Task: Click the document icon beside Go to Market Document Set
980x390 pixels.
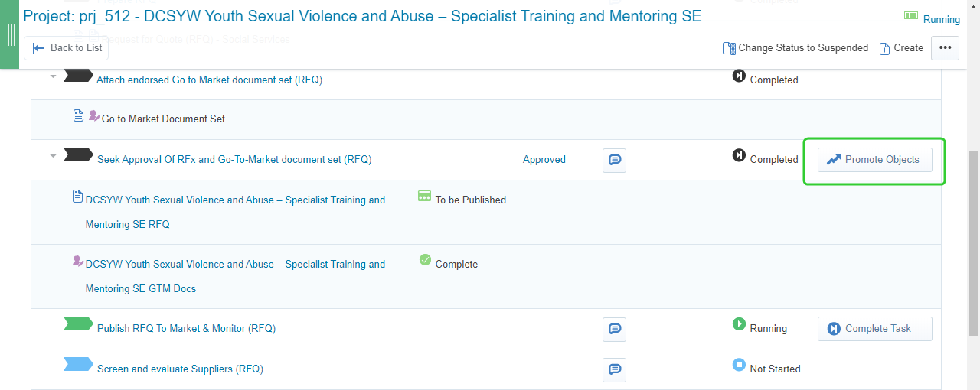Action: pos(78,115)
